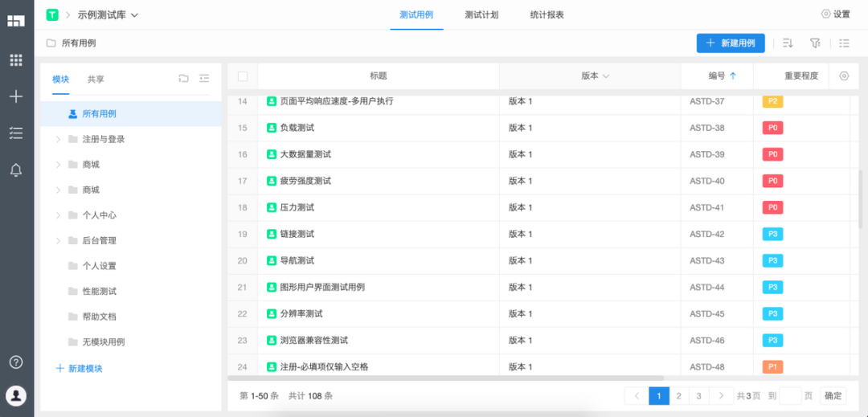Click the page number input field

[790, 396]
